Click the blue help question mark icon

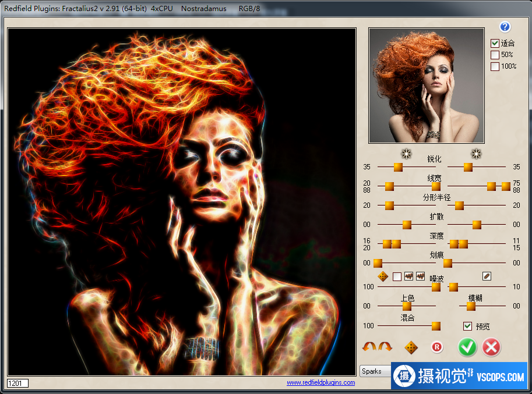click(505, 27)
